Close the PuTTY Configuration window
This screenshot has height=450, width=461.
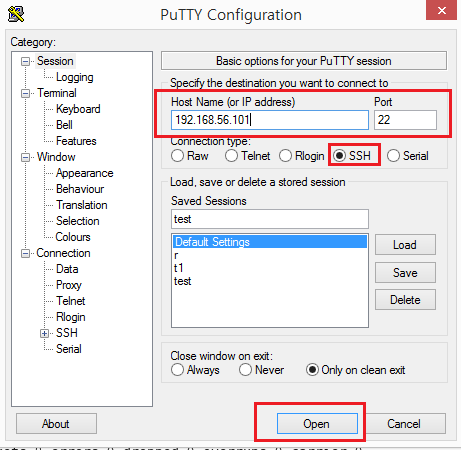pos(442,10)
